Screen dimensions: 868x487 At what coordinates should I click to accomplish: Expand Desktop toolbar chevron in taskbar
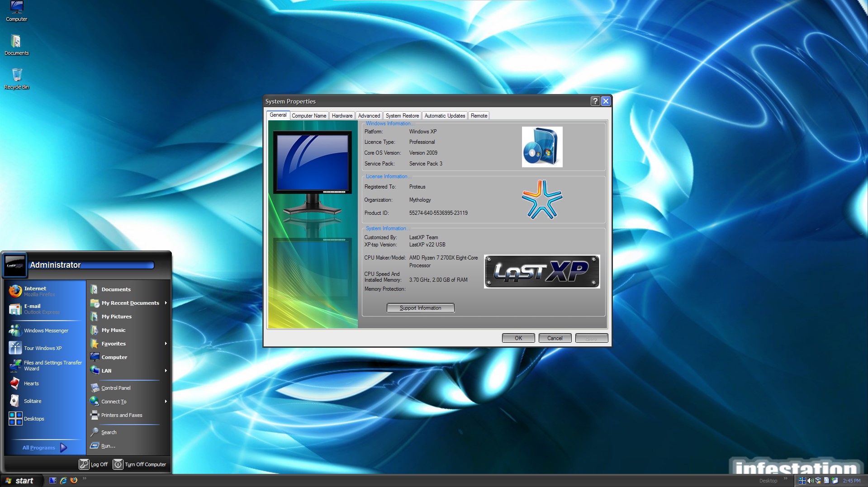(785, 478)
